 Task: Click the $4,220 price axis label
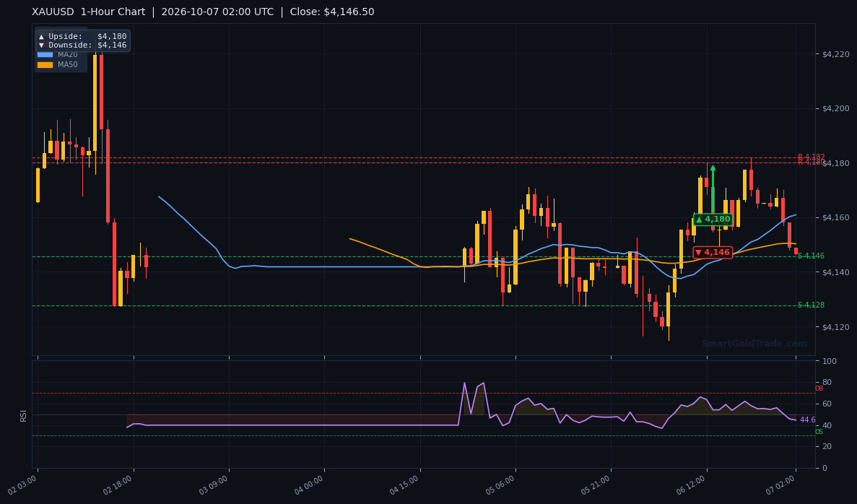coord(835,54)
